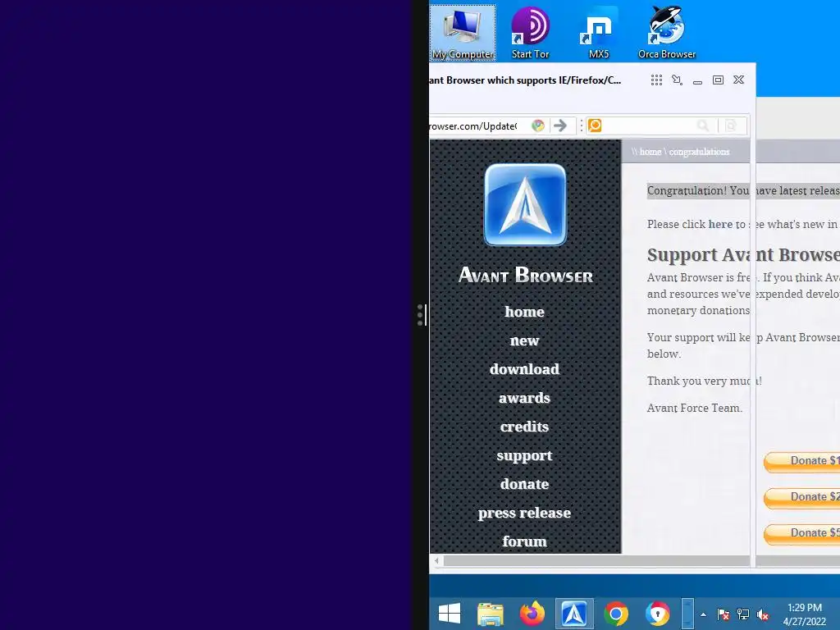Click the third Donate button
840x630 pixels.
pyautogui.click(x=802, y=533)
